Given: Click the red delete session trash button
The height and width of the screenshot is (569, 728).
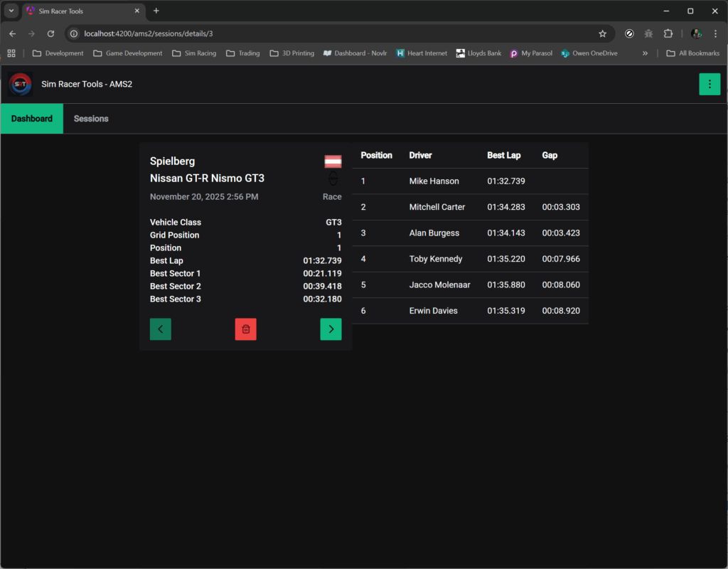Looking at the screenshot, I should 245,329.
